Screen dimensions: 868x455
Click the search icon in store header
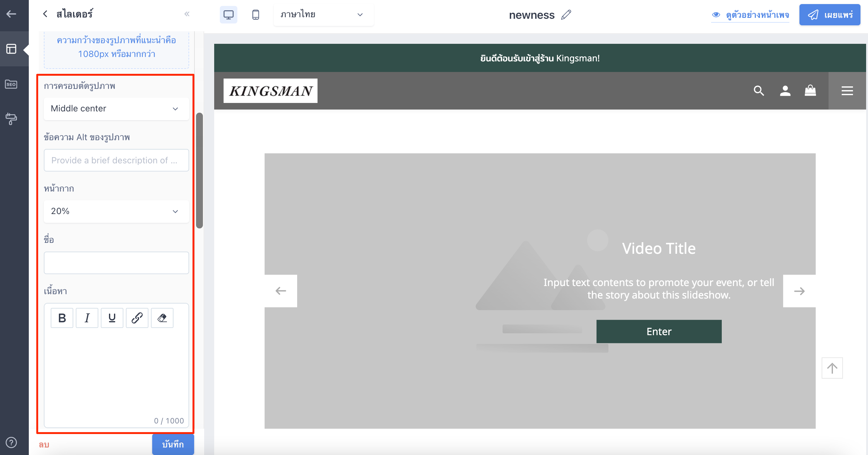[x=759, y=91]
